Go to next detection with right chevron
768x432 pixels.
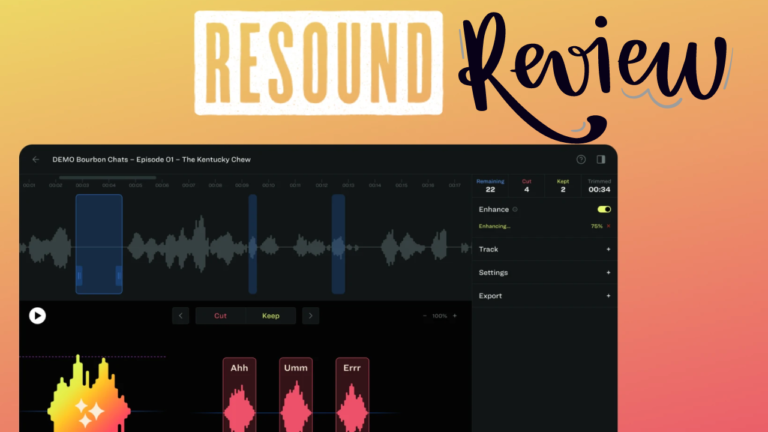coord(311,316)
